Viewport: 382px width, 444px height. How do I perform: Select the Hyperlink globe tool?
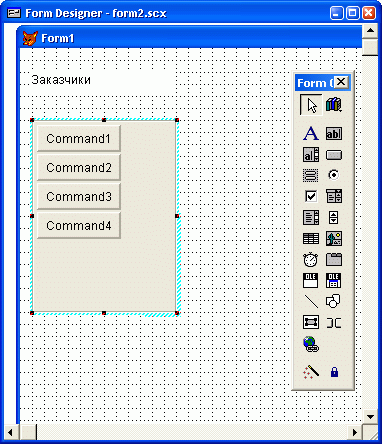[311, 344]
